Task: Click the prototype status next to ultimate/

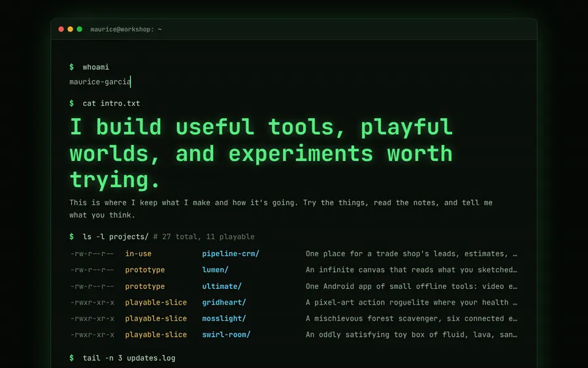Action: click(x=145, y=286)
